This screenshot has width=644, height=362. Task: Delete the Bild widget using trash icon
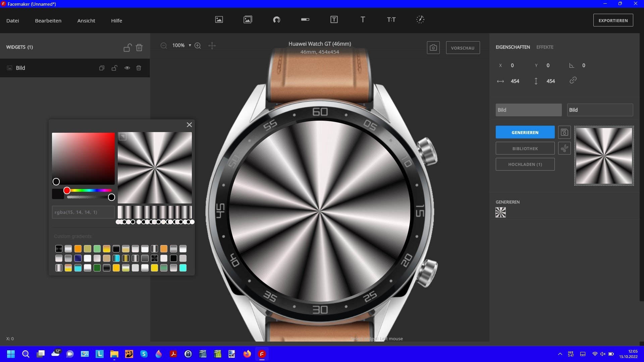[x=139, y=68]
